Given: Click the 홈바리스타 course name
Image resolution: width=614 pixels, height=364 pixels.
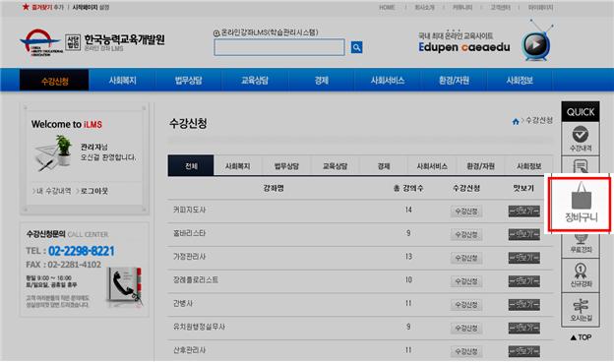Looking at the screenshot, I should pos(189,233).
